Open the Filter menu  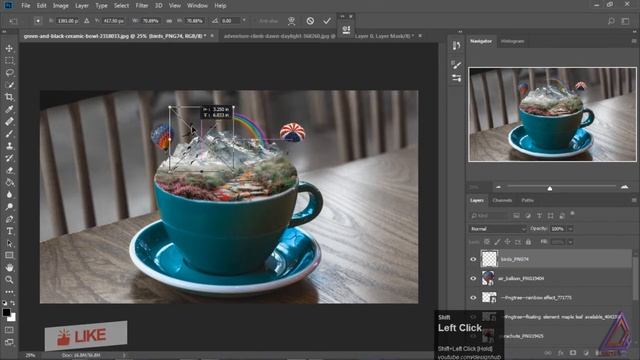[142, 6]
